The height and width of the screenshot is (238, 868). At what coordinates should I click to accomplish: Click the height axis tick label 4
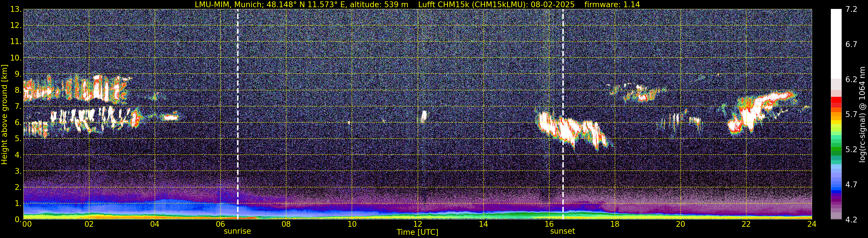click(x=18, y=155)
